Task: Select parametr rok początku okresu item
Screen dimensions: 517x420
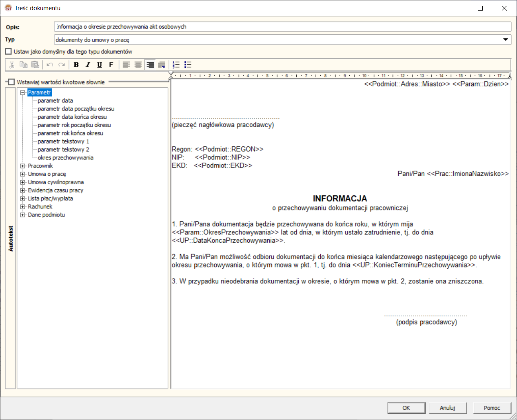Action: pos(74,125)
